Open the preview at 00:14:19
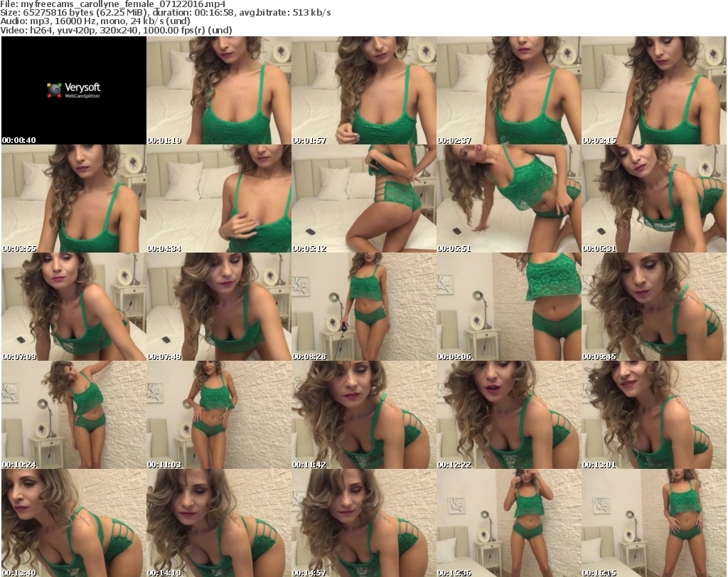The image size is (728, 577). [219, 523]
